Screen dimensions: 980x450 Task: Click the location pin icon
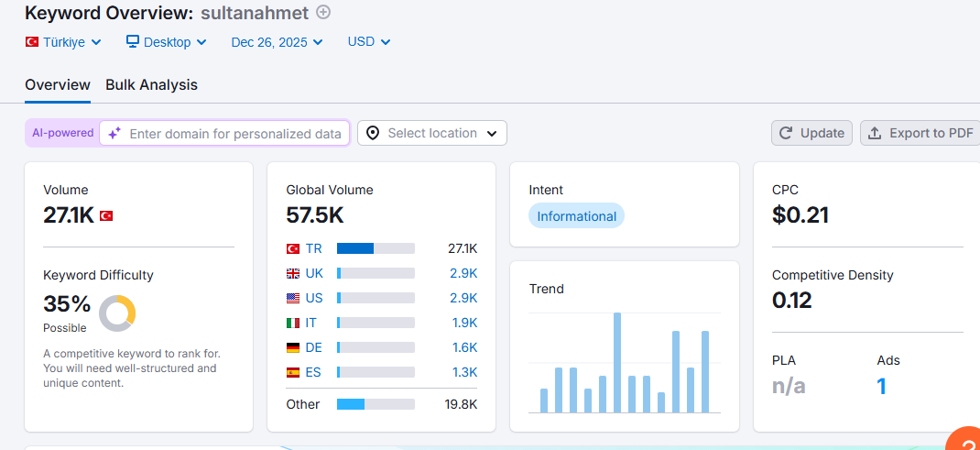pos(373,133)
